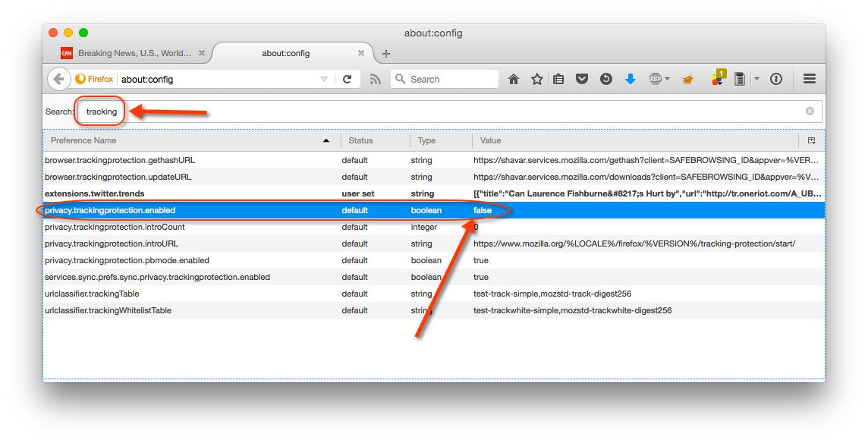Bookmark this page with the star icon
Image resolution: width=868 pixels, height=443 pixels.
click(537, 79)
